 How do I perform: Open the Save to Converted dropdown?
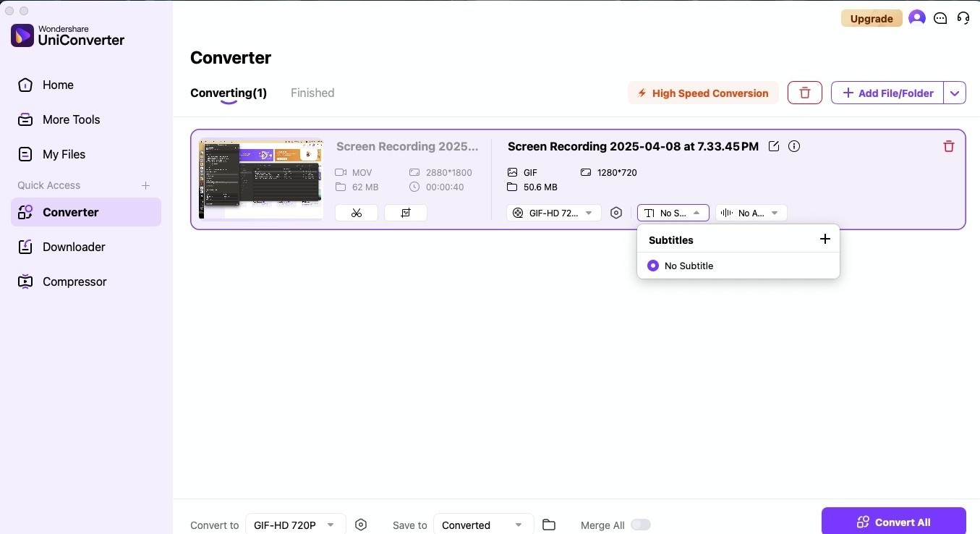(483, 525)
